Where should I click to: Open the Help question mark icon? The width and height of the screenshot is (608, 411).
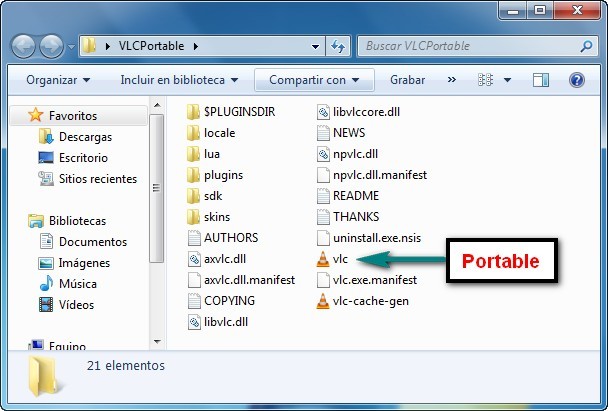(x=577, y=80)
